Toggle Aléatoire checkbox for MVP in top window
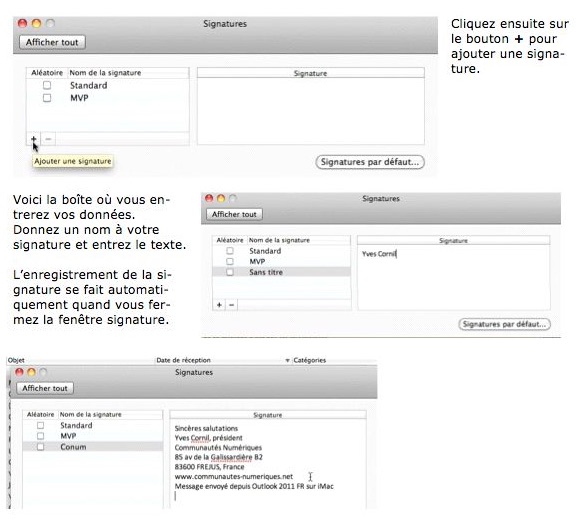 pos(47,98)
